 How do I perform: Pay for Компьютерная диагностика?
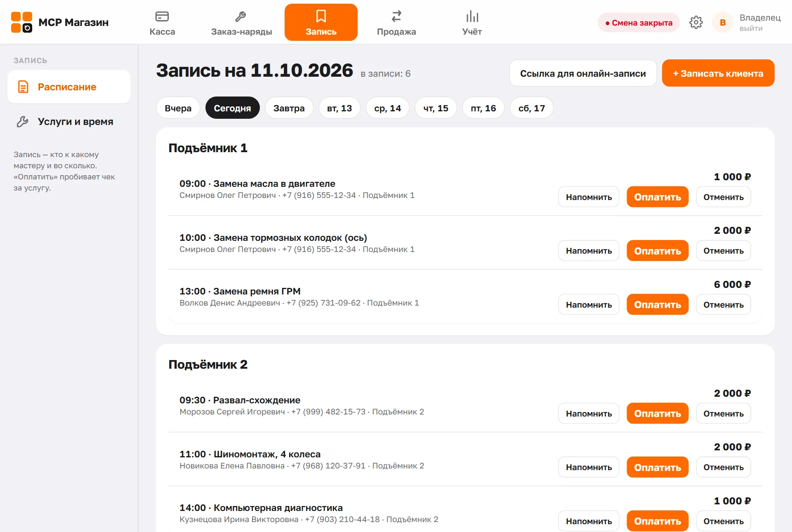click(x=658, y=521)
